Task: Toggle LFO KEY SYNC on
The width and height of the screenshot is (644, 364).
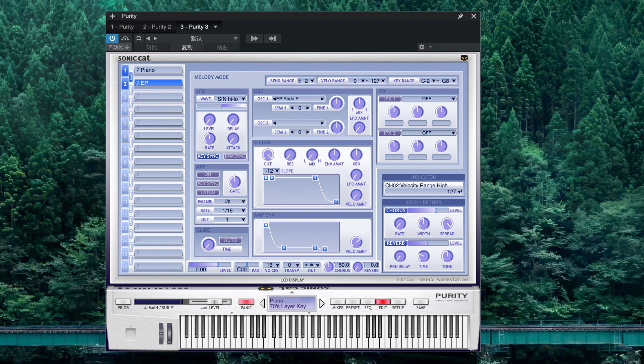Action: (x=208, y=156)
